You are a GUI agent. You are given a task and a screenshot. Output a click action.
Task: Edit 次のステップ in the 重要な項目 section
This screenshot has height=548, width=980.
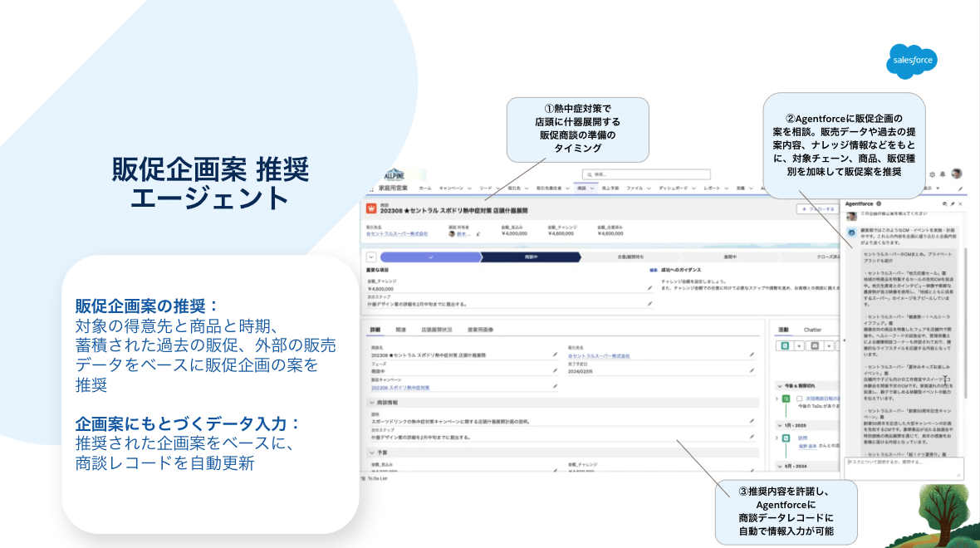(x=650, y=304)
